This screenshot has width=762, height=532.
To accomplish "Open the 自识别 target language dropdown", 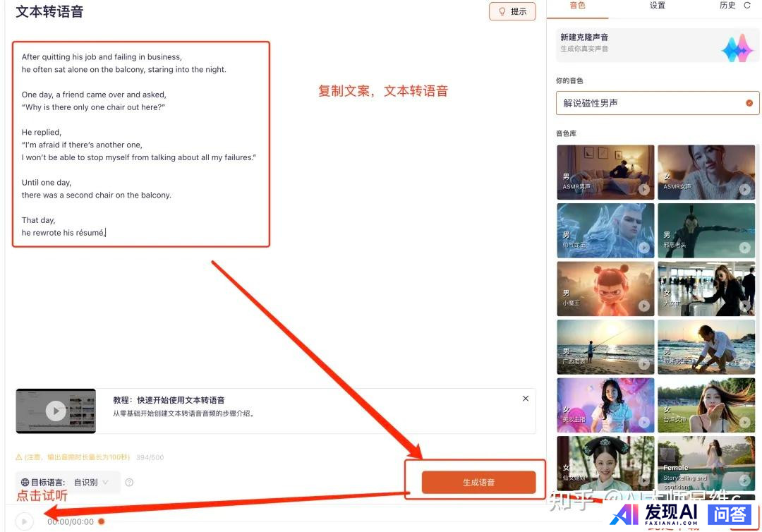I will (x=92, y=483).
